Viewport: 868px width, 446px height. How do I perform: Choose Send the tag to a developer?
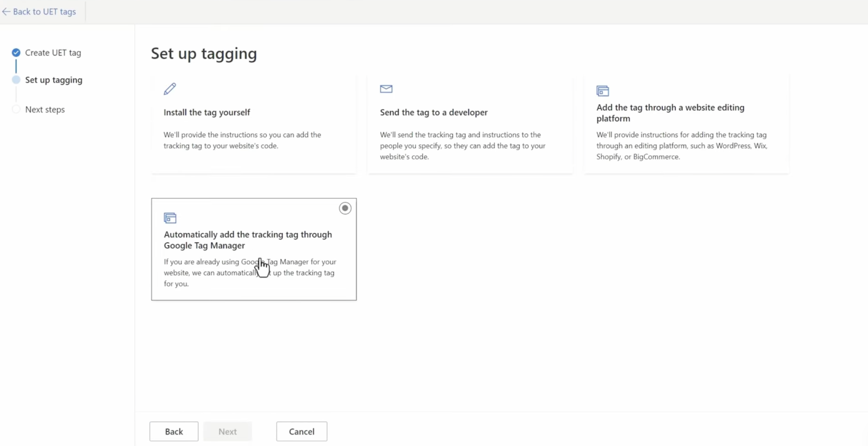470,125
